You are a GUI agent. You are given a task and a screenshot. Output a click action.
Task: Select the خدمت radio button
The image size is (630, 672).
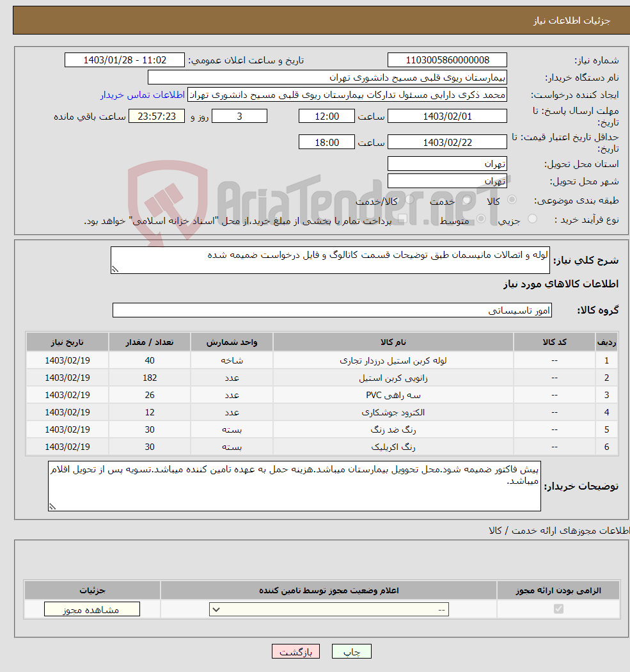pos(467,200)
